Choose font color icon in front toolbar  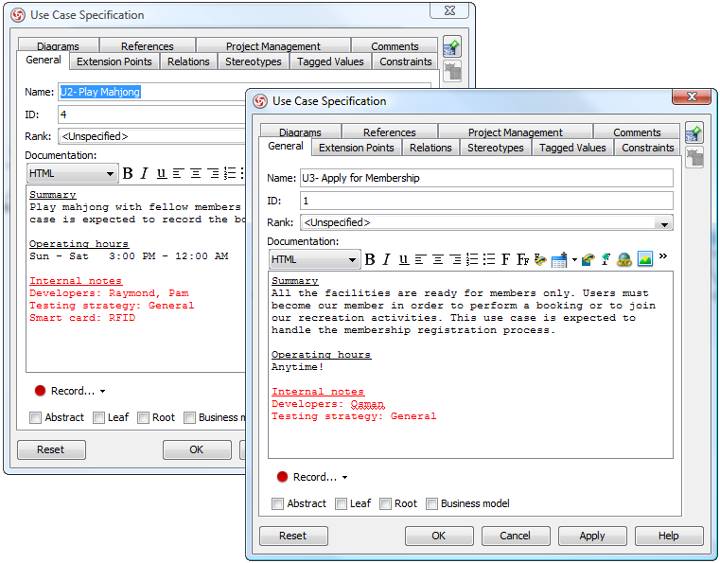540,259
